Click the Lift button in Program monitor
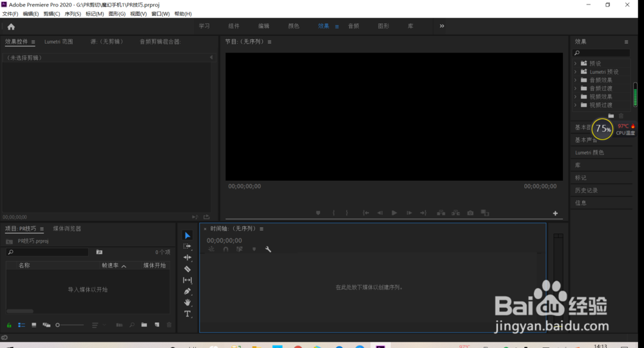Image resolution: width=644 pixels, height=348 pixels. (440, 213)
